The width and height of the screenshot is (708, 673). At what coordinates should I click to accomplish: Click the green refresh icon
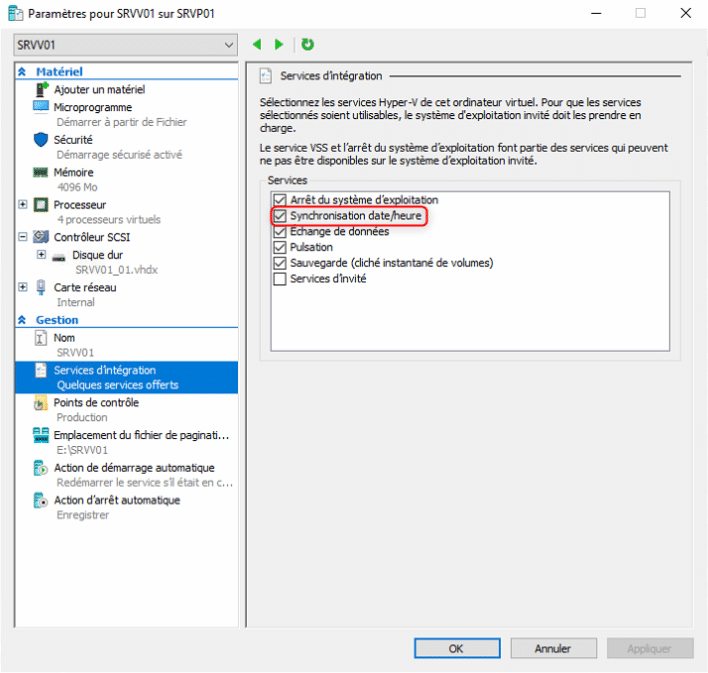pyautogui.click(x=308, y=45)
